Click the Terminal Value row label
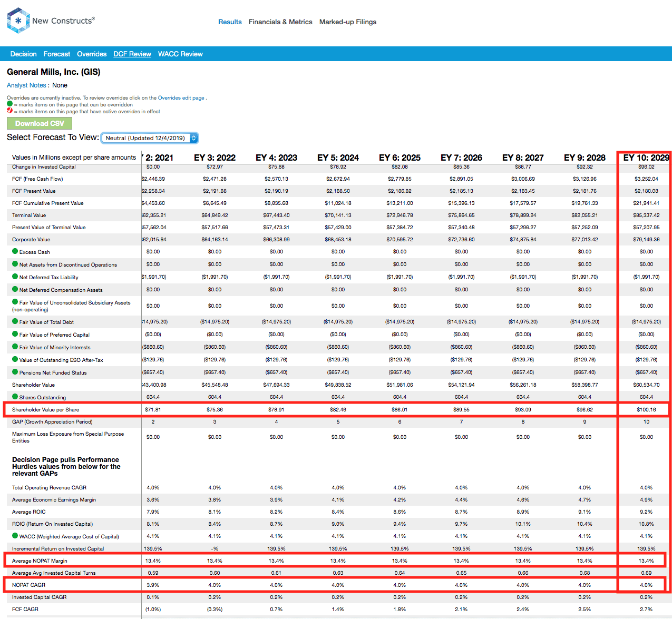This screenshot has height=619, width=672. [x=29, y=215]
